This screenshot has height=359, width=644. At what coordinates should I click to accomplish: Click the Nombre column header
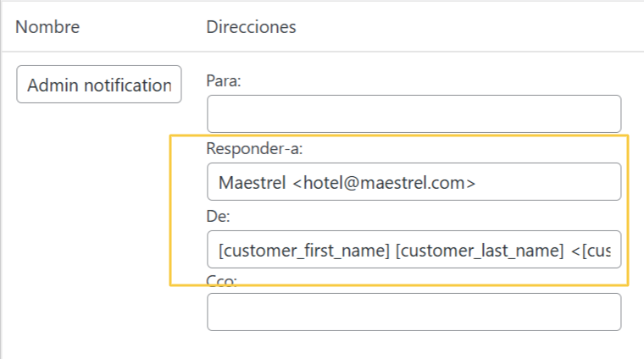[47, 27]
